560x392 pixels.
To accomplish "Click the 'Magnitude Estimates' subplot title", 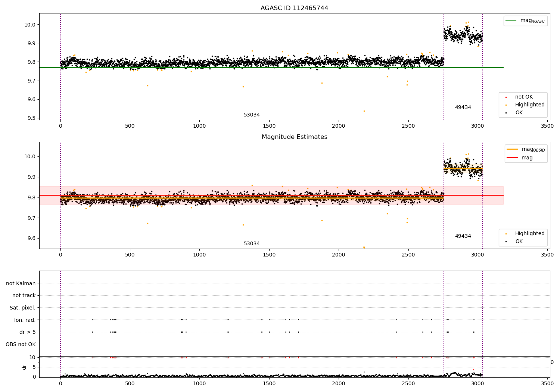I will click(294, 137).
